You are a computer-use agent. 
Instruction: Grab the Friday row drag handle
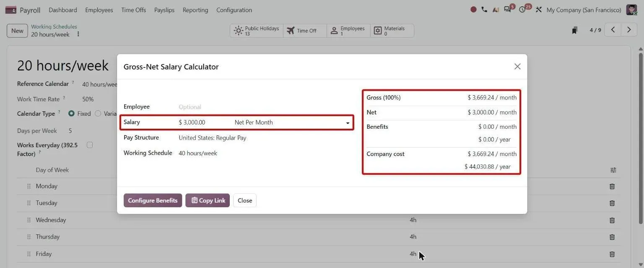point(29,254)
